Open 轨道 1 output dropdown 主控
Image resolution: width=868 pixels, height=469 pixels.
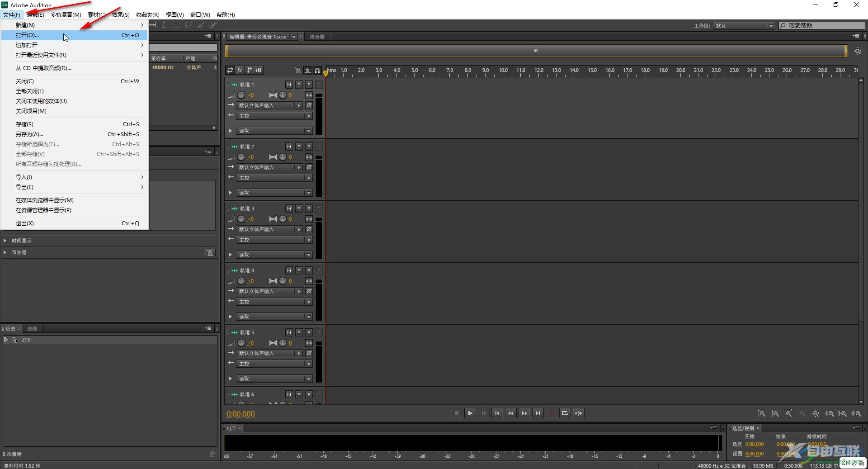coord(274,116)
